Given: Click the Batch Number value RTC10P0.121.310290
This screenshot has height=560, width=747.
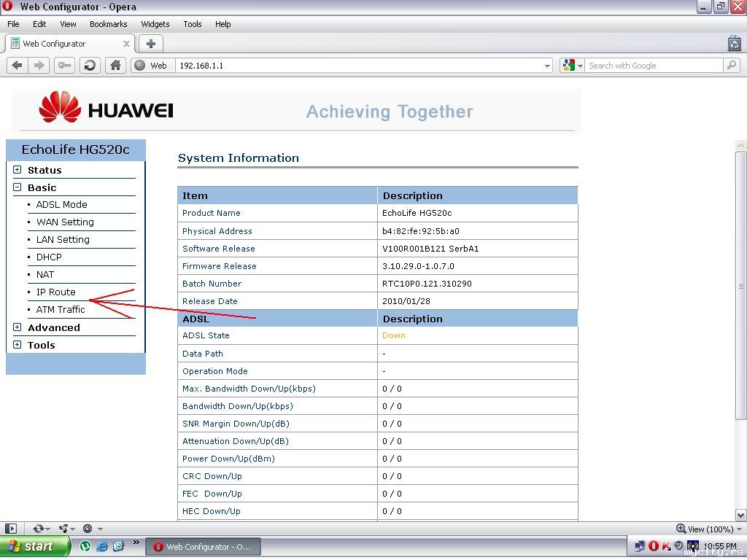Looking at the screenshot, I should pyautogui.click(x=427, y=284).
